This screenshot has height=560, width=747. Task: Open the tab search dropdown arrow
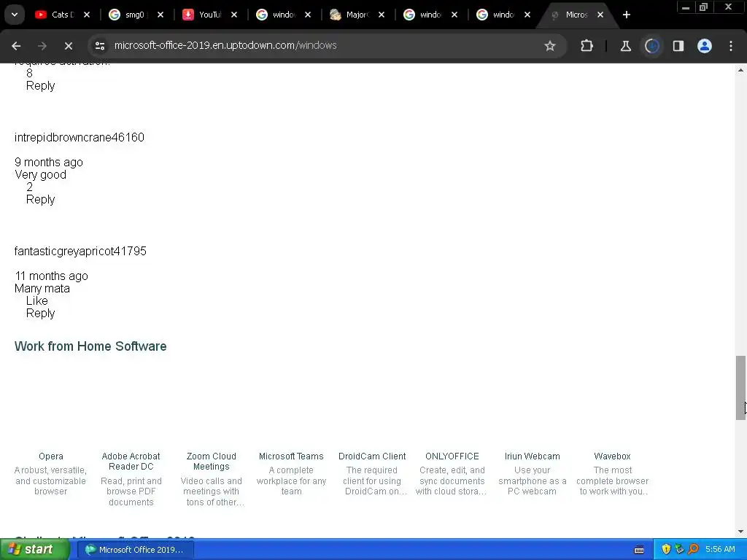point(15,15)
